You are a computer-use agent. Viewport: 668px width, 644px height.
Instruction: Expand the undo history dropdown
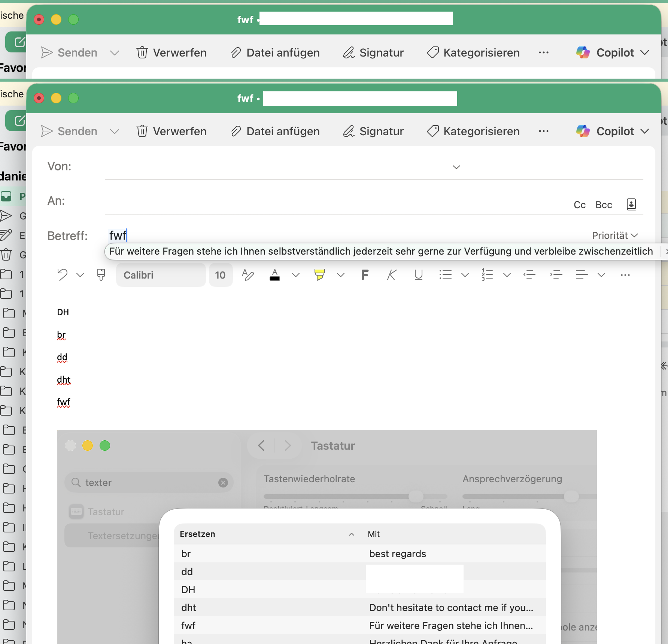80,275
